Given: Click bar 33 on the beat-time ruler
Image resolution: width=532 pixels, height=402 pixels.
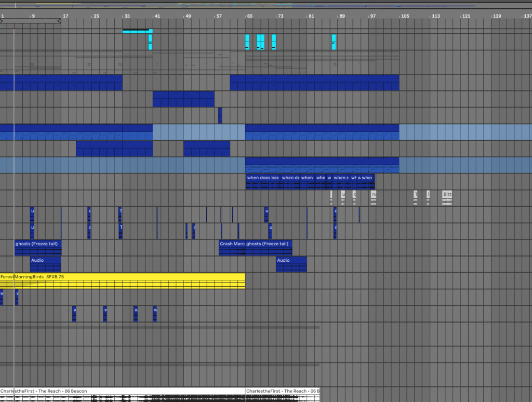Looking at the screenshot, I should (x=126, y=16).
